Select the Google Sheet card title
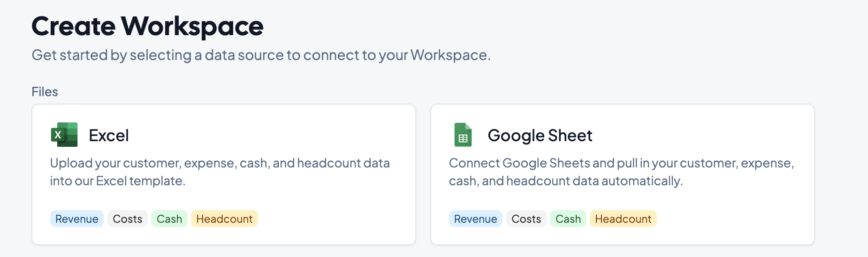Screen dimensions: 868x257 click(540, 136)
